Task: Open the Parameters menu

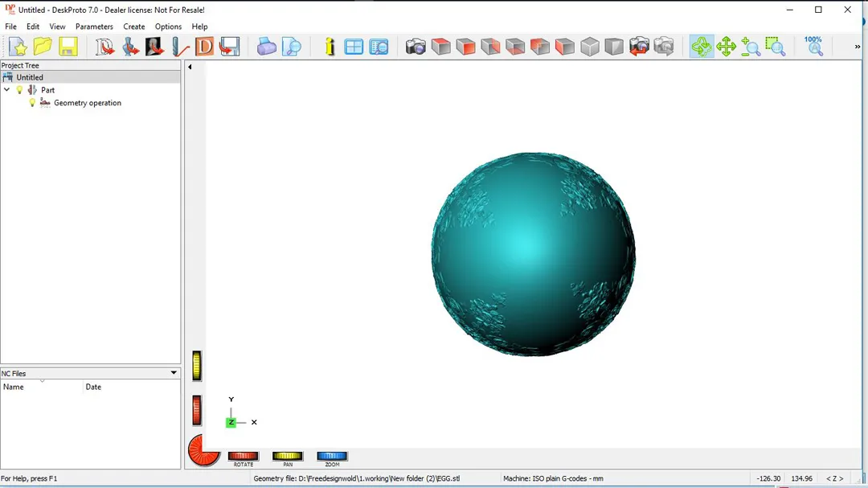Action: [x=94, y=27]
